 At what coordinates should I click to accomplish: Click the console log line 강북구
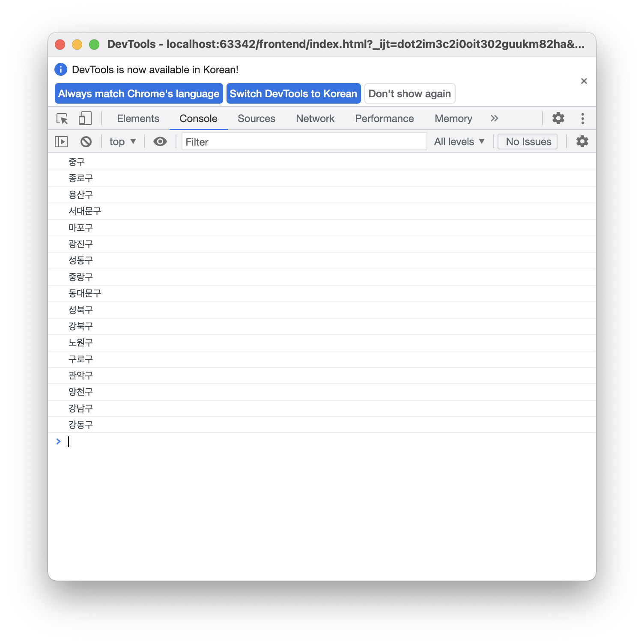322,326
